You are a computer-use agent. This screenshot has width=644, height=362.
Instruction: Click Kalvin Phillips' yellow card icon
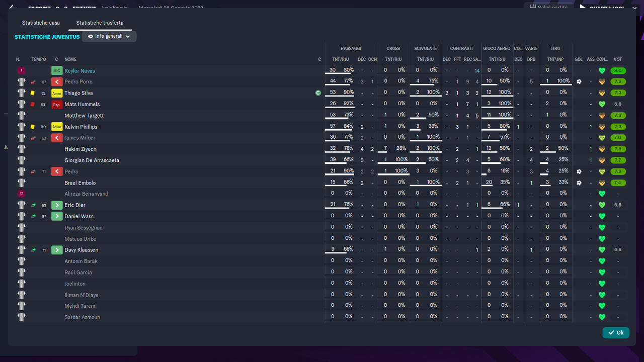coord(33,127)
